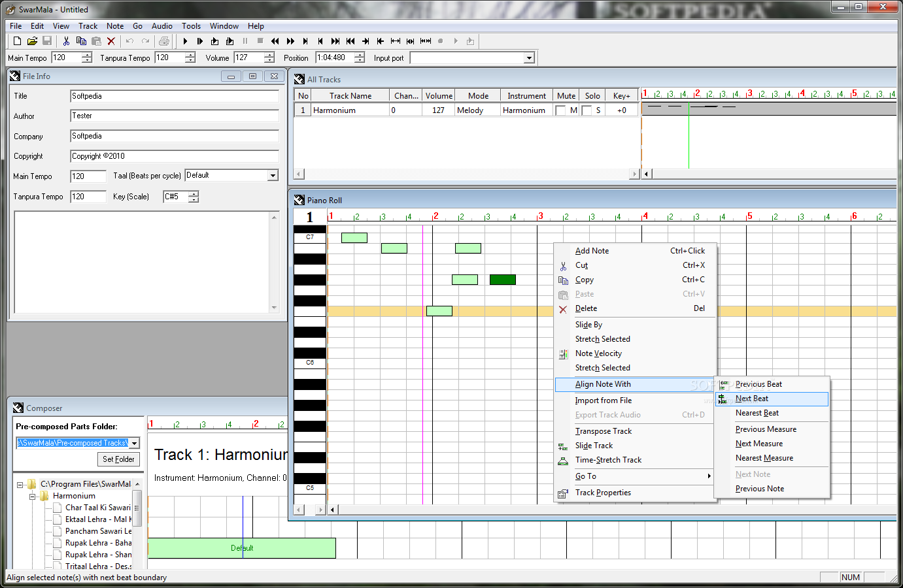Viewport: 903px width, 588px height.
Task: Click the Record circle toolbar icon
Action: coord(441,41)
